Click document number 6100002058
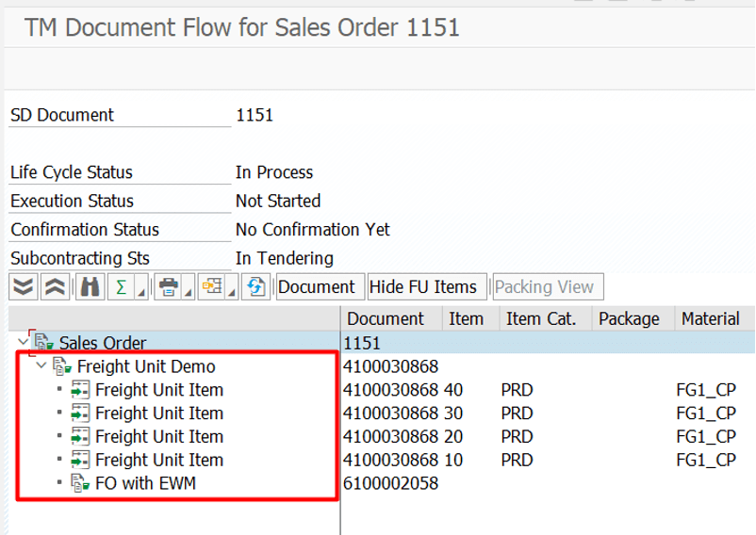Screen dimensions: 756x535 [390, 483]
